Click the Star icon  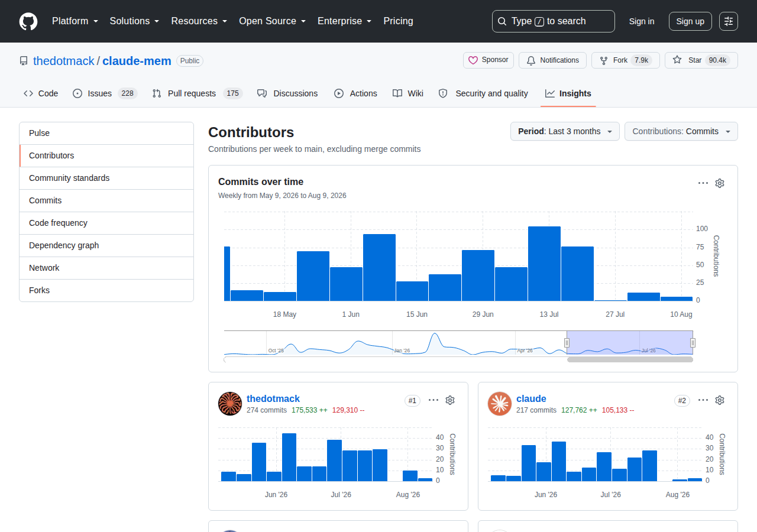677,60
